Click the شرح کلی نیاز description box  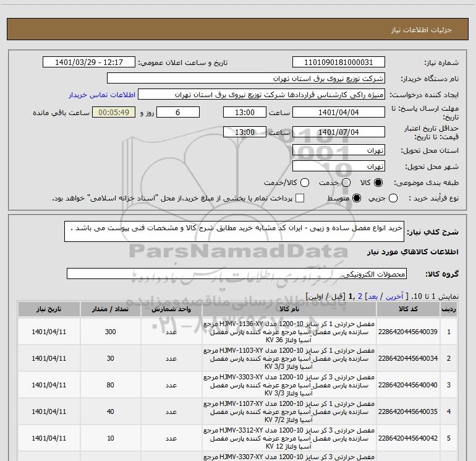[x=234, y=231]
